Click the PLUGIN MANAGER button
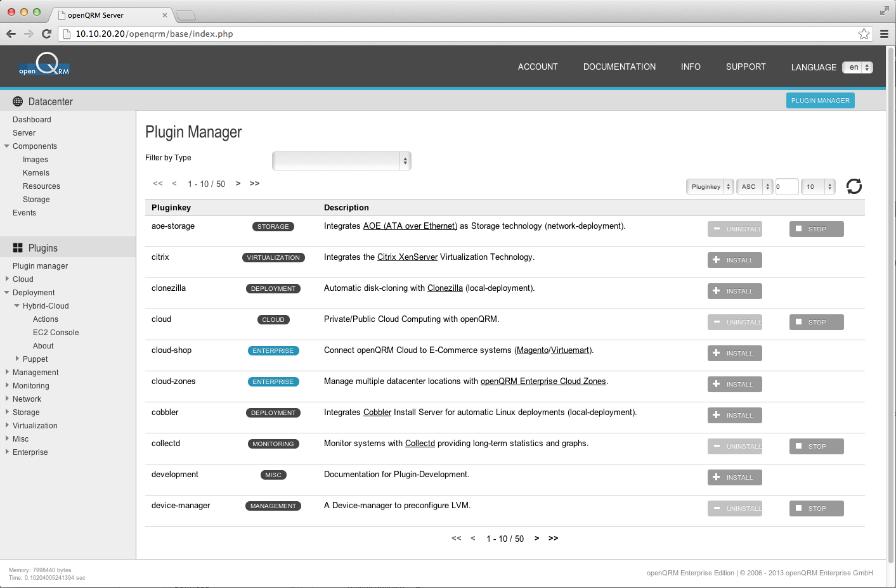 pyautogui.click(x=820, y=100)
